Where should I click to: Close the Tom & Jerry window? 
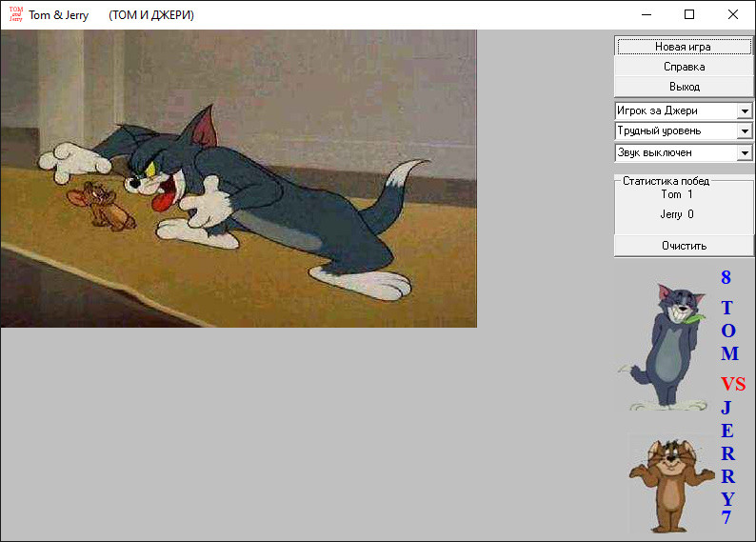coord(733,14)
